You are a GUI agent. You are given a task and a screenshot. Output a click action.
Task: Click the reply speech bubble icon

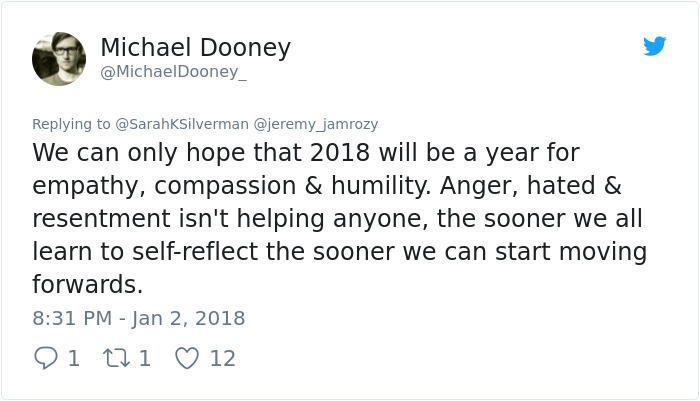click(x=46, y=358)
